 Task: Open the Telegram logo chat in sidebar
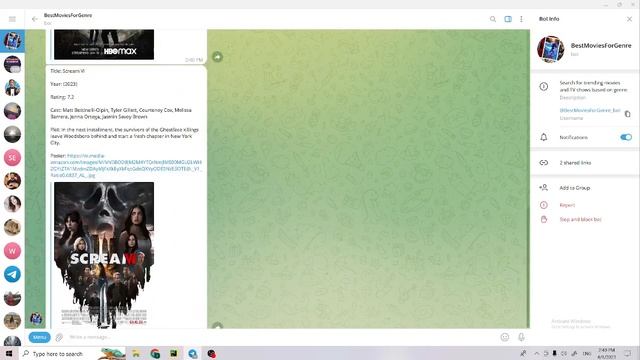tap(12, 274)
